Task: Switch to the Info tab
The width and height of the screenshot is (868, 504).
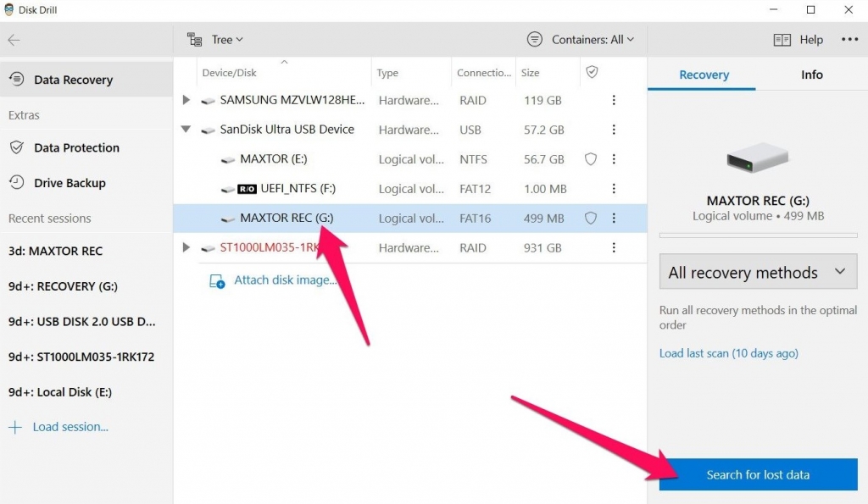Action: click(x=810, y=75)
